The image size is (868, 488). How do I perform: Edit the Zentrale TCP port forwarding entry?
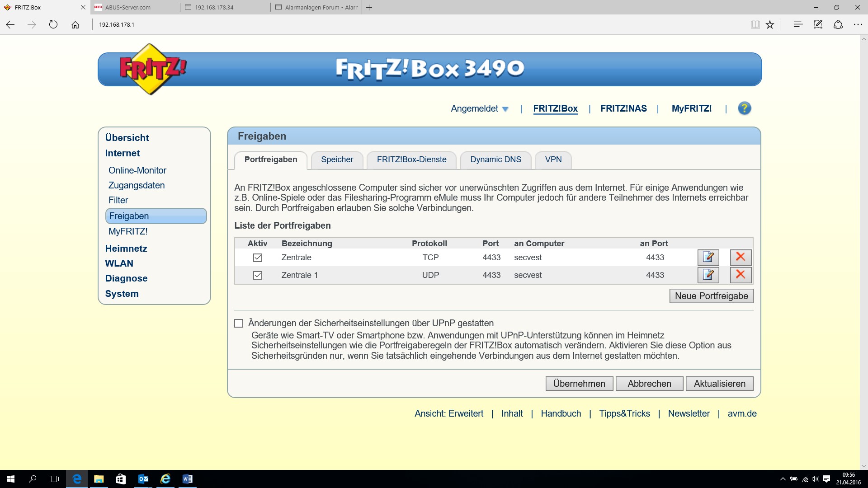click(x=708, y=258)
